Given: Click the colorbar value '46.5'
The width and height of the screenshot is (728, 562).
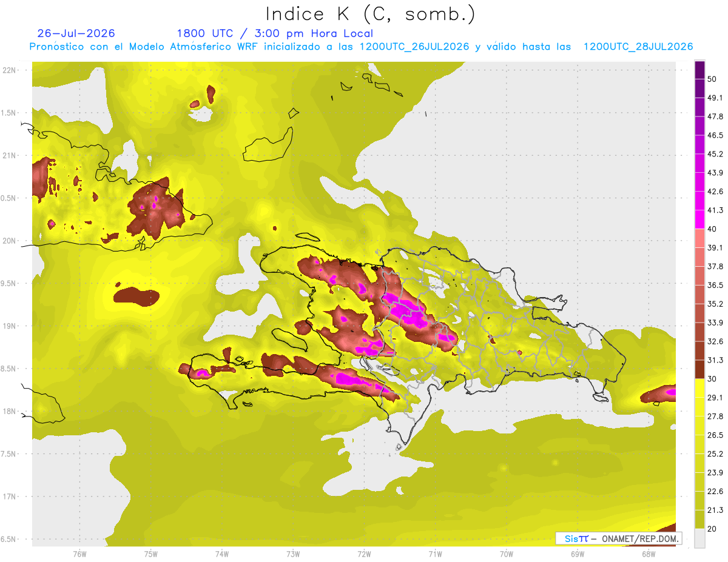Looking at the screenshot, I should 715,135.
